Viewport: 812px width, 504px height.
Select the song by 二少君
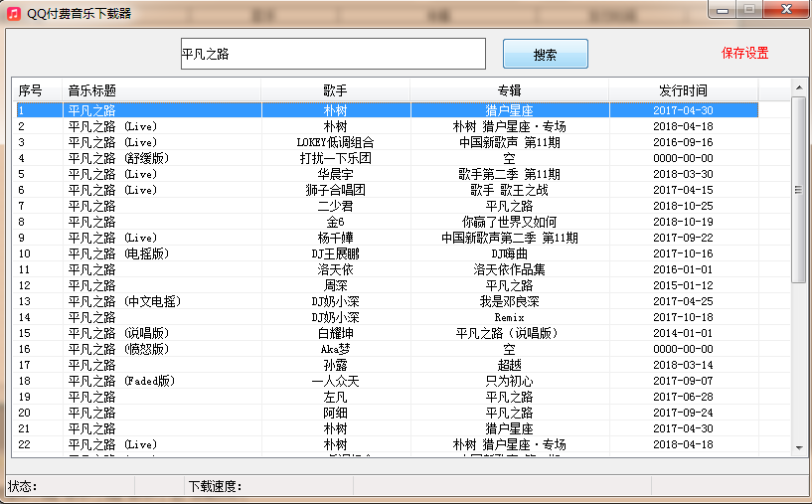coord(386,206)
